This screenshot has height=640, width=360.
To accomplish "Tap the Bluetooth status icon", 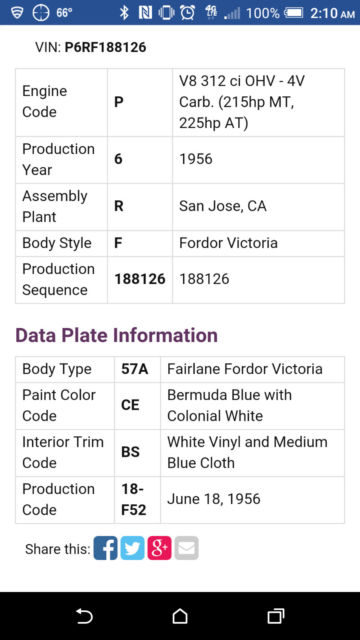I will pyautogui.click(x=124, y=13).
